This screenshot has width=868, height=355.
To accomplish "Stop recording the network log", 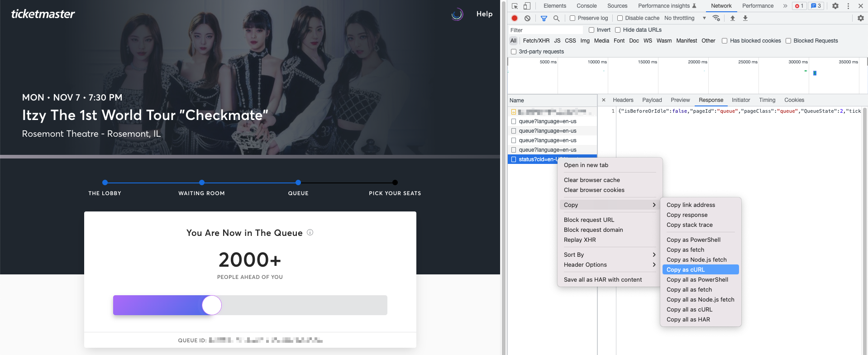I will point(515,18).
